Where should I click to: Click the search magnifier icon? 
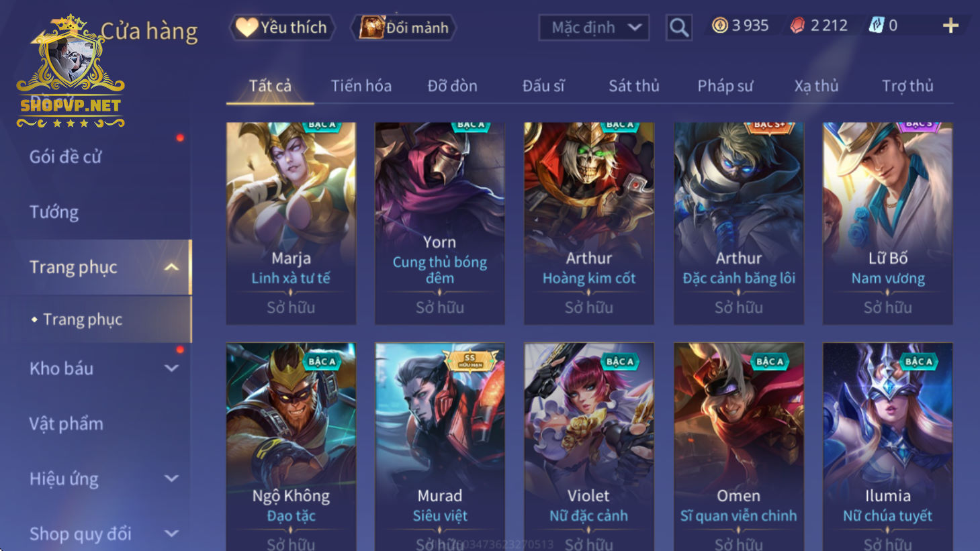tap(679, 28)
